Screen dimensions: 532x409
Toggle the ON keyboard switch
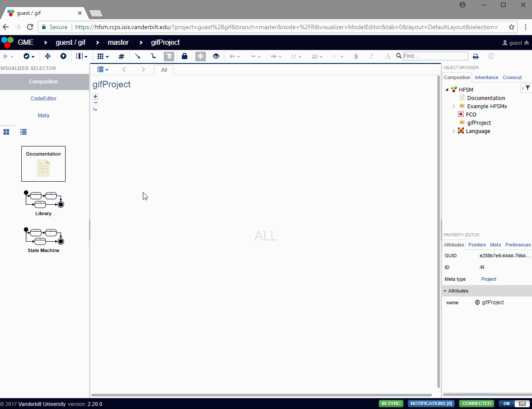[513, 403]
